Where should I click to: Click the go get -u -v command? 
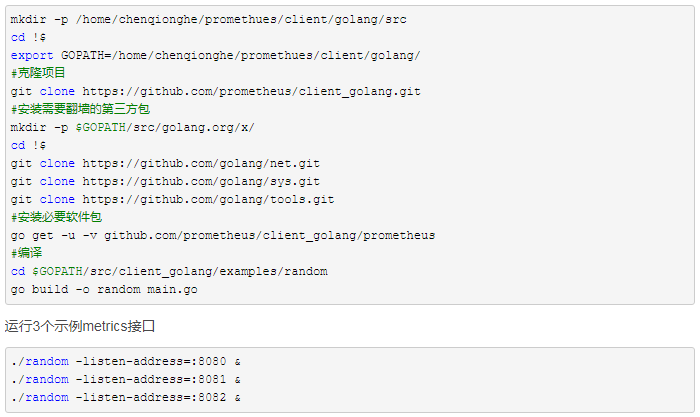222,235
